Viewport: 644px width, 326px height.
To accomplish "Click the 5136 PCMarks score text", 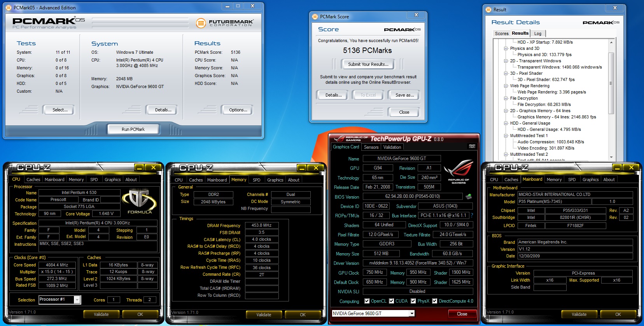I will 367,51.
